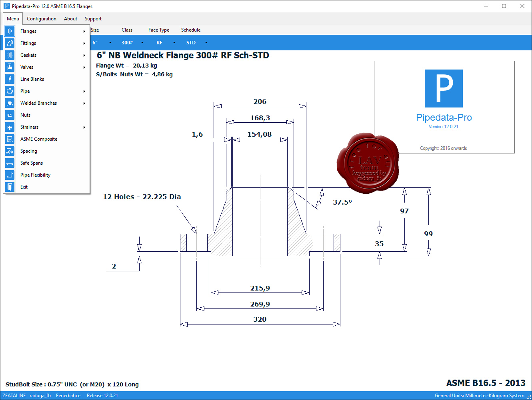Select Safe Spans menu entry

46,163
